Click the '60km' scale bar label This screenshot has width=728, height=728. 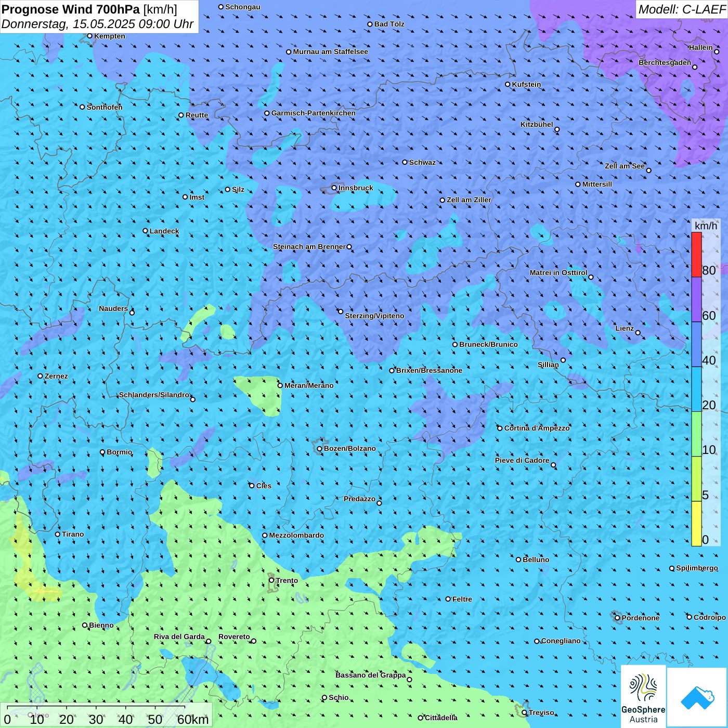point(193,719)
